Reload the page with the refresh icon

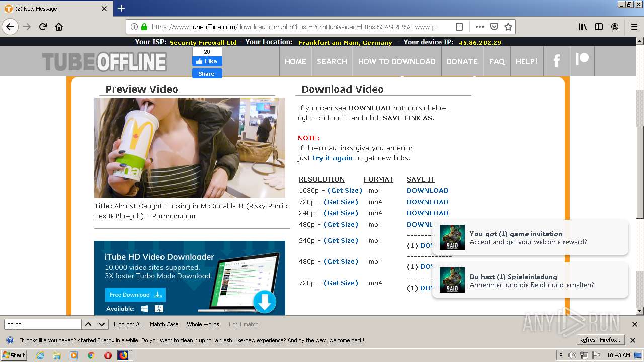43,27
